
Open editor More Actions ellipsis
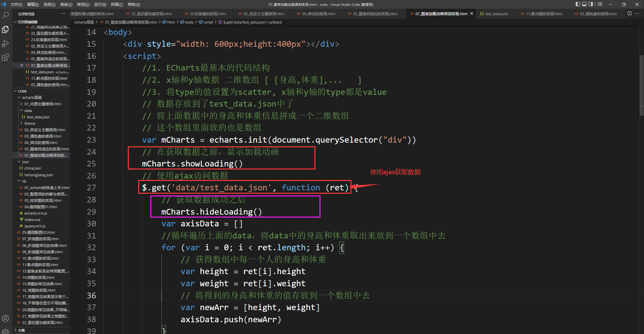(x=637, y=13)
